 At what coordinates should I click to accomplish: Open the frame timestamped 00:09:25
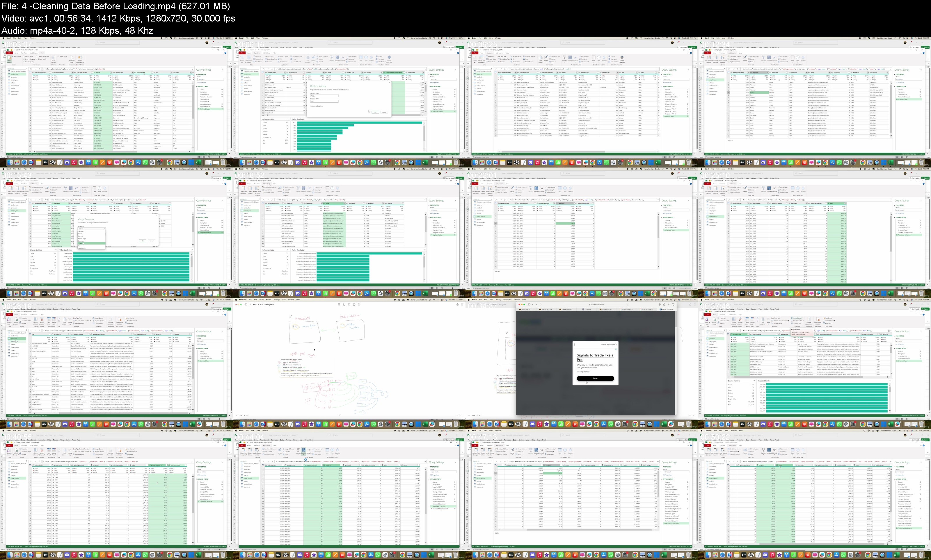tap(582, 102)
